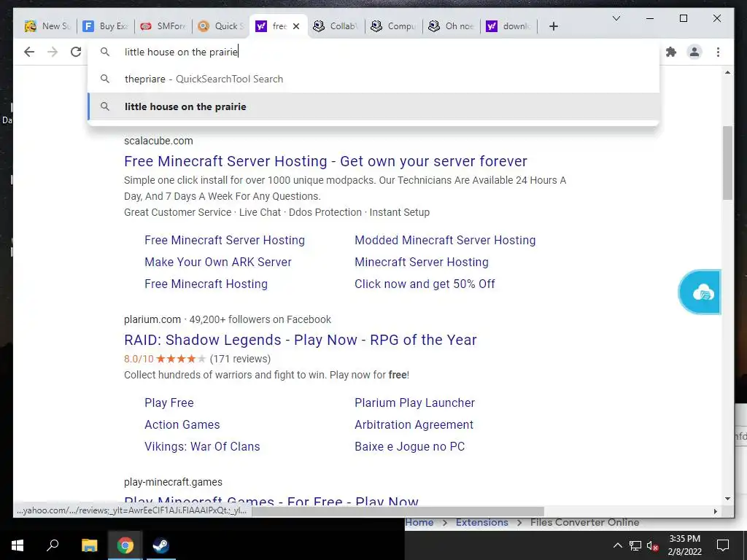Click the address bar text field
This screenshot has height=560, width=747.
click(x=374, y=52)
